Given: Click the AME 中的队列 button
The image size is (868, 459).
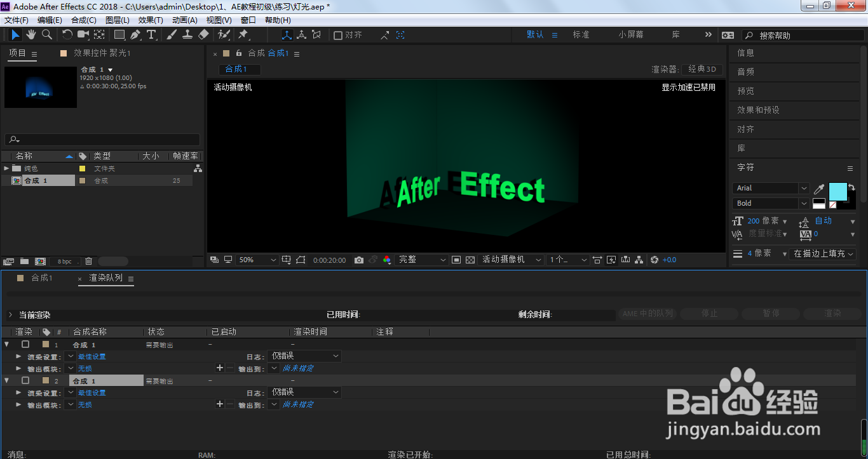Looking at the screenshot, I should coord(648,314).
